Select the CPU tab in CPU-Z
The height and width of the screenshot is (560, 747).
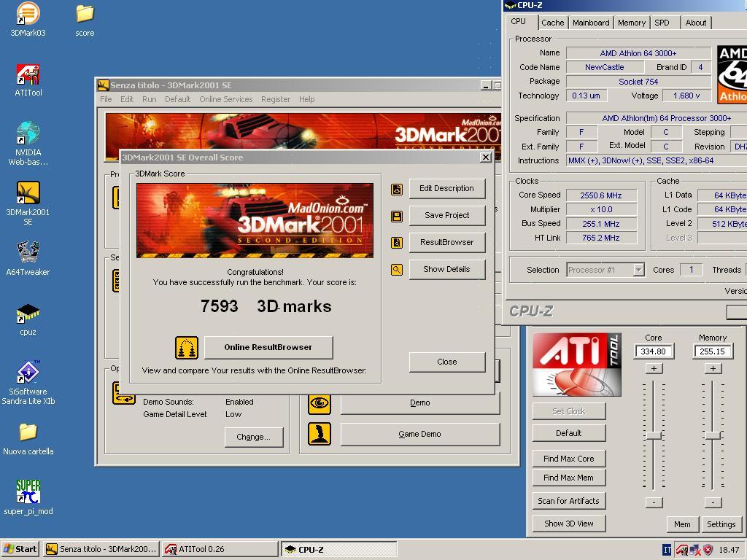(519, 21)
